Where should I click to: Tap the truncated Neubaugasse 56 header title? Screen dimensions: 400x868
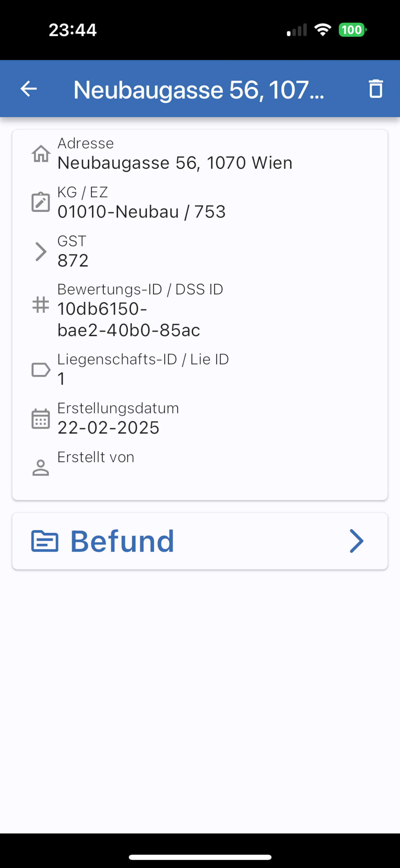coord(199,90)
